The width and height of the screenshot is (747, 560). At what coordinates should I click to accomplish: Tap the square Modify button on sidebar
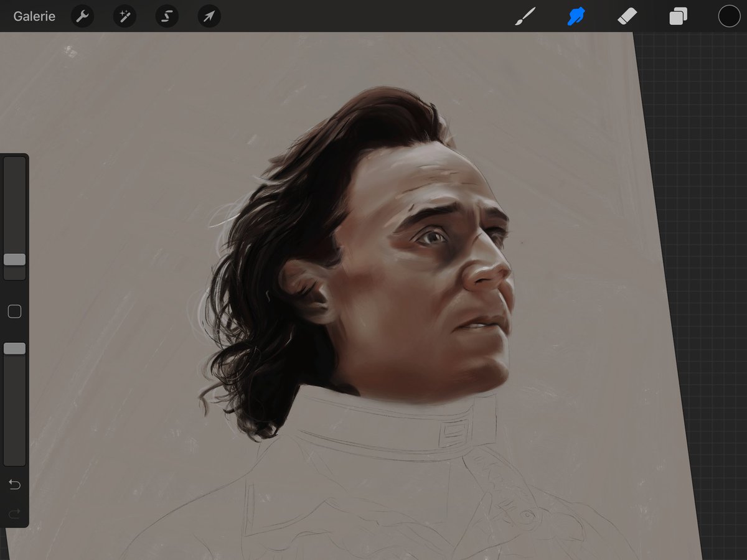point(14,312)
